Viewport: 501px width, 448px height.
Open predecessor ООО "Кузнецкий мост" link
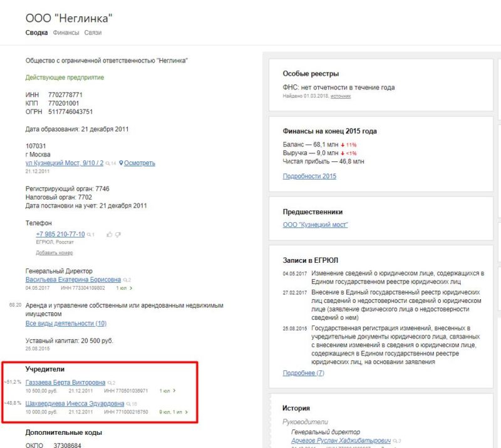pyautogui.click(x=315, y=225)
